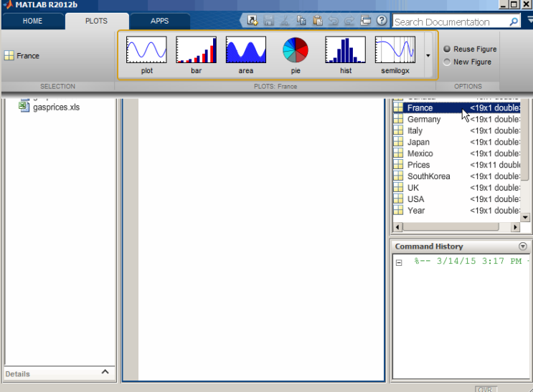533x392 pixels.
Task: Click the copy toolbar icon
Action: point(301,21)
